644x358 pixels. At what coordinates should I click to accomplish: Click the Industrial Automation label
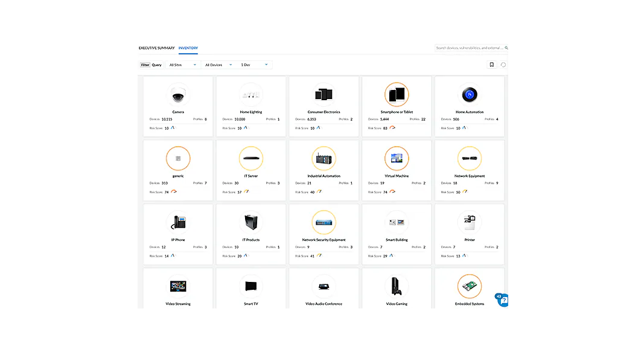324,176
